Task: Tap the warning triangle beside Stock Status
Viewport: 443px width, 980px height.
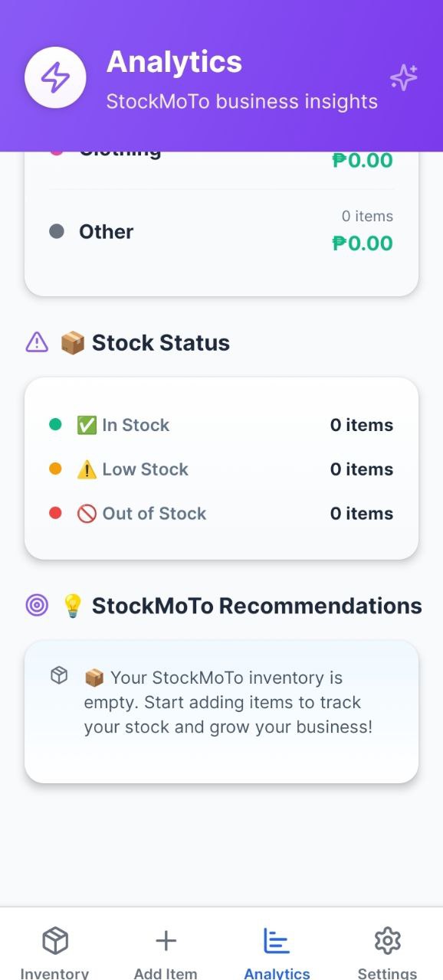Action: [35, 342]
